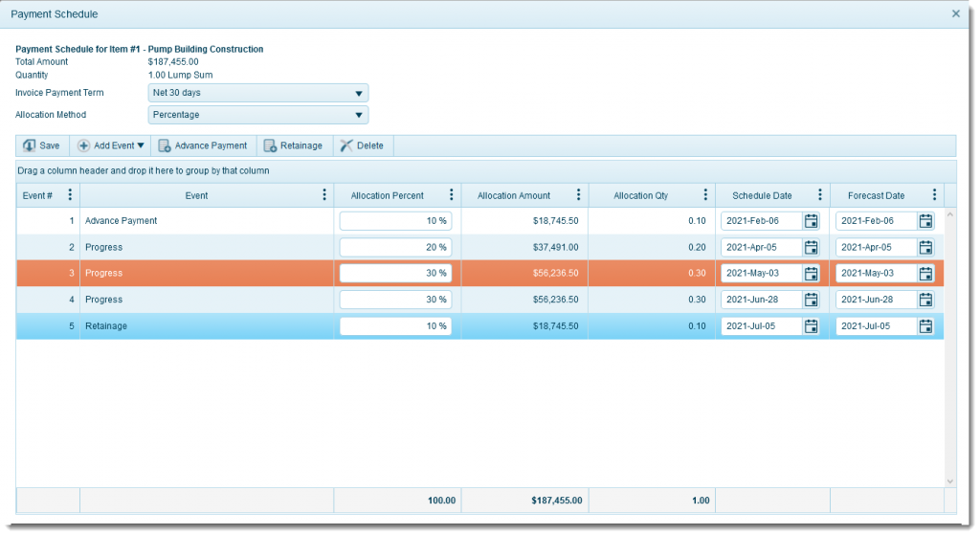The image size is (980, 536).
Task: Click the scroll down arrow of grid
Action: [950, 481]
